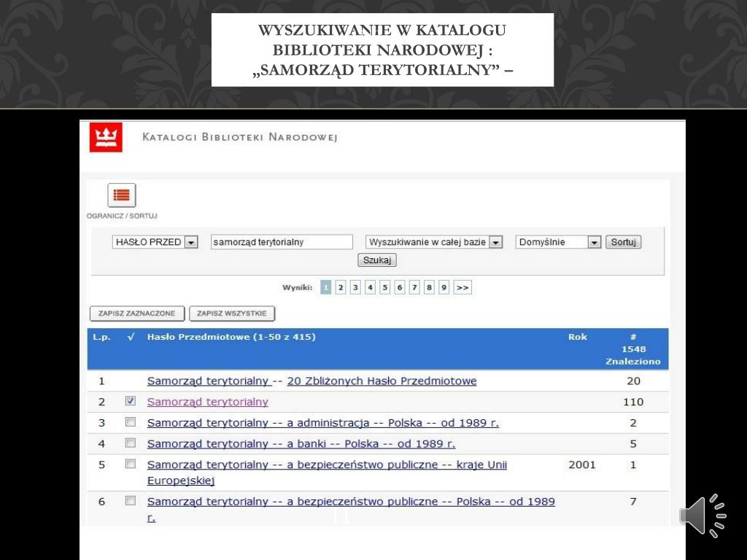The width and height of the screenshot is (747, 560).
Task: Go to results page 9
Action: 444,287
